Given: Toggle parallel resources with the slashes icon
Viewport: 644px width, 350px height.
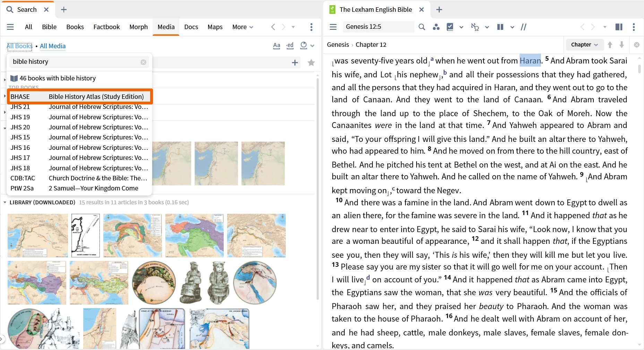Looking at the screenshot, I should click(x=524, y=27).
